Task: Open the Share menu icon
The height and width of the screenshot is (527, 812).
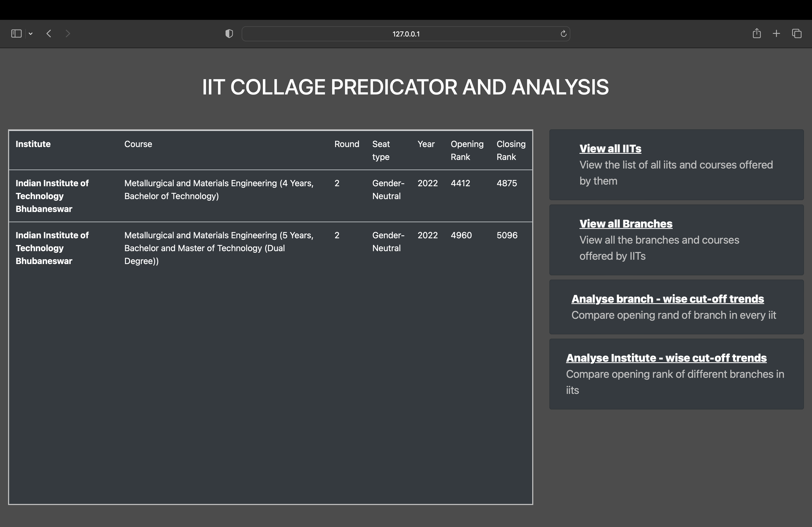Action: tap(757, 33)
